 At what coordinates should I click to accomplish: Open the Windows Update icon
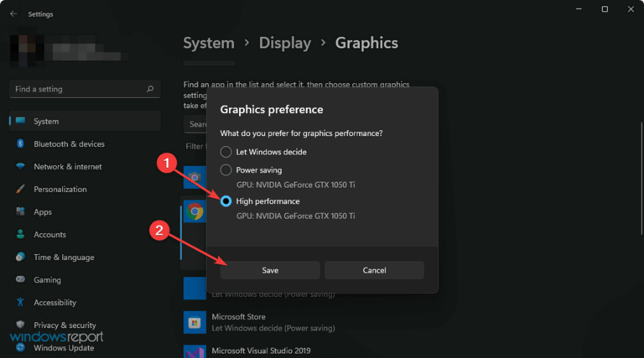click(20, 347)
